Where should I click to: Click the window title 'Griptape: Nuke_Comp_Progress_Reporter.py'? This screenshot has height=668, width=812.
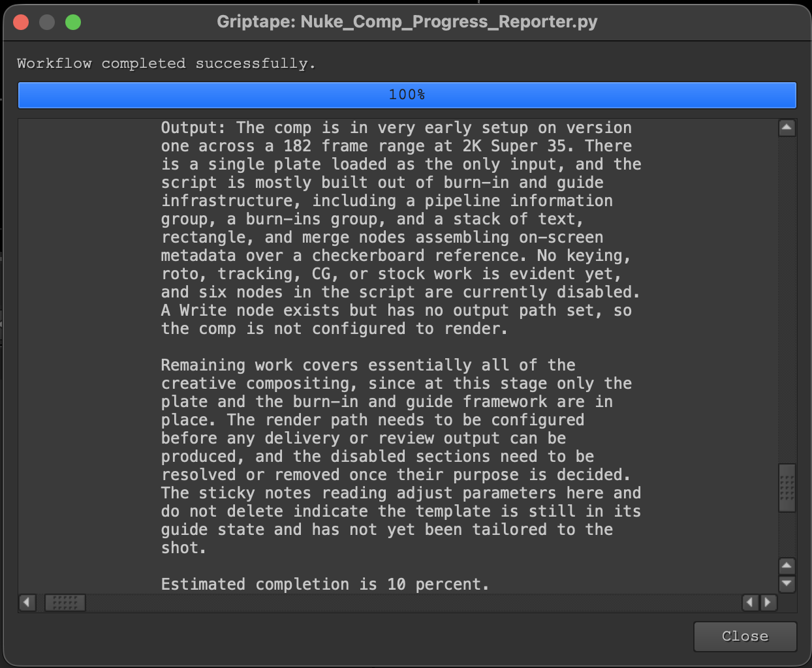407,22
